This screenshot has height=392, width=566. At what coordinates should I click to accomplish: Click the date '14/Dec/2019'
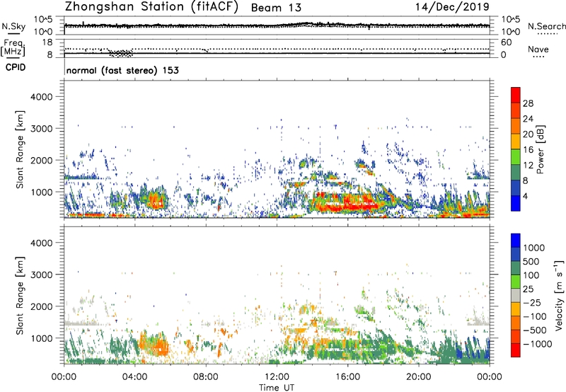coord(452,7)
